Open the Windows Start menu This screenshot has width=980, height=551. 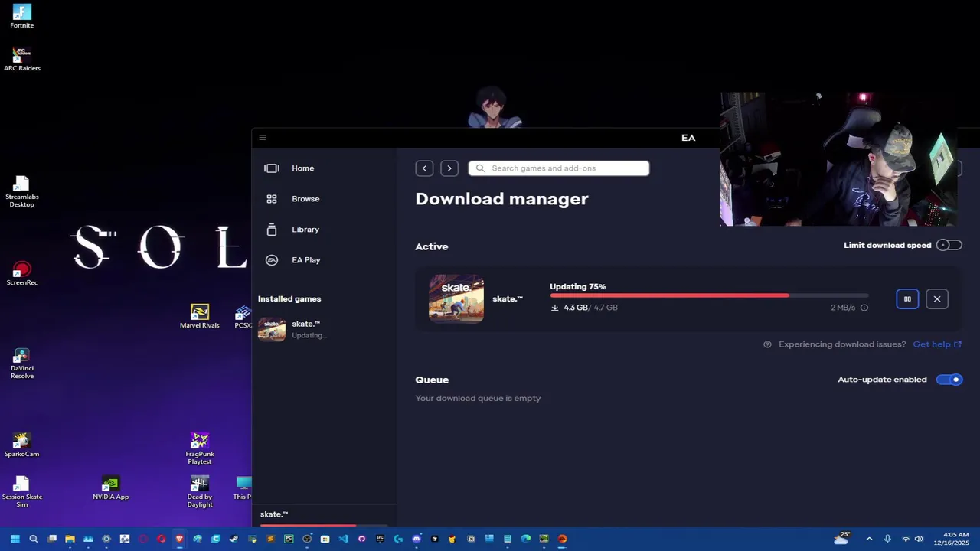(15, 539)
